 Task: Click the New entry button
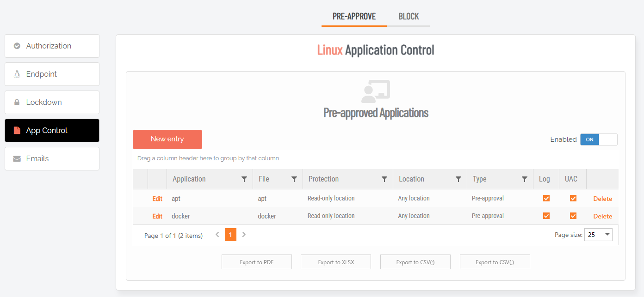point(167,139)
